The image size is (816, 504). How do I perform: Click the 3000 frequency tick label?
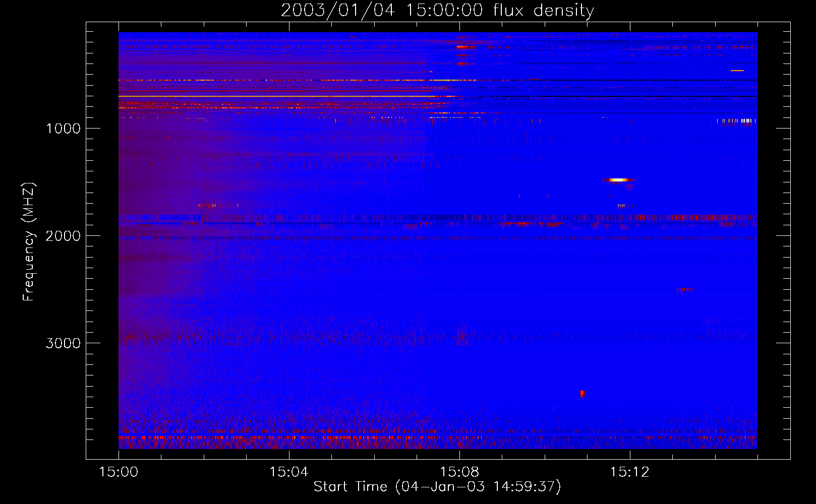point(63,343)
